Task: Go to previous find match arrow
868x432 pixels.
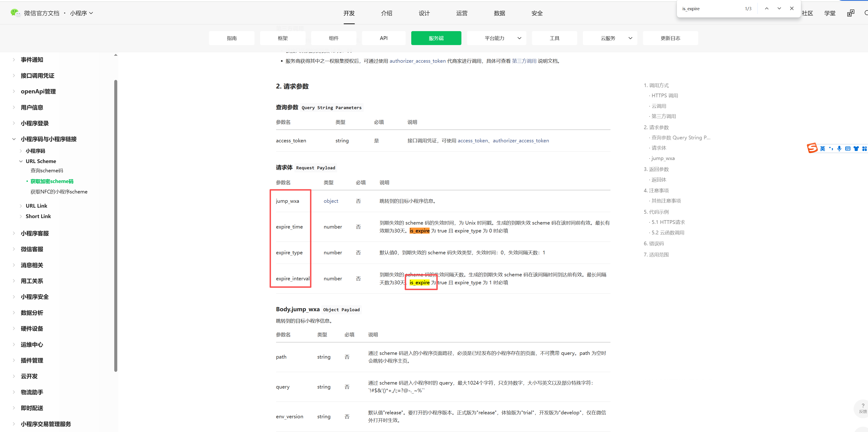Action: 767,8
